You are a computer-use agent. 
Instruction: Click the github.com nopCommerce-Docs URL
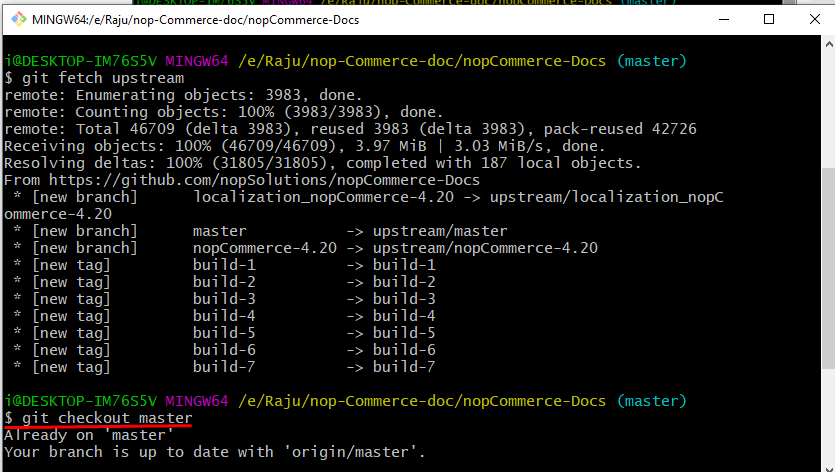coord(264,180)
